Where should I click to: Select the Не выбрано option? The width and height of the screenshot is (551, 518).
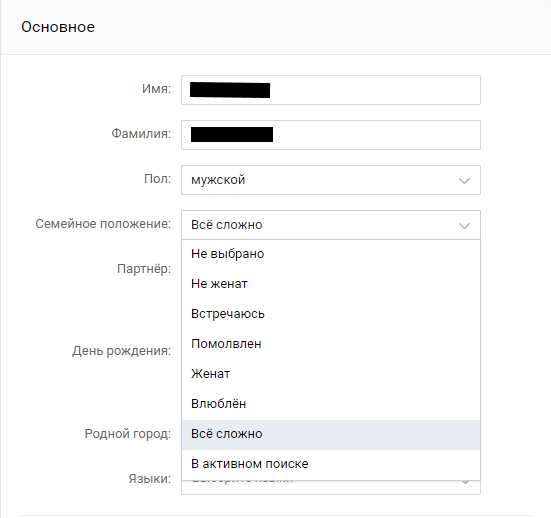pos(331,254)
